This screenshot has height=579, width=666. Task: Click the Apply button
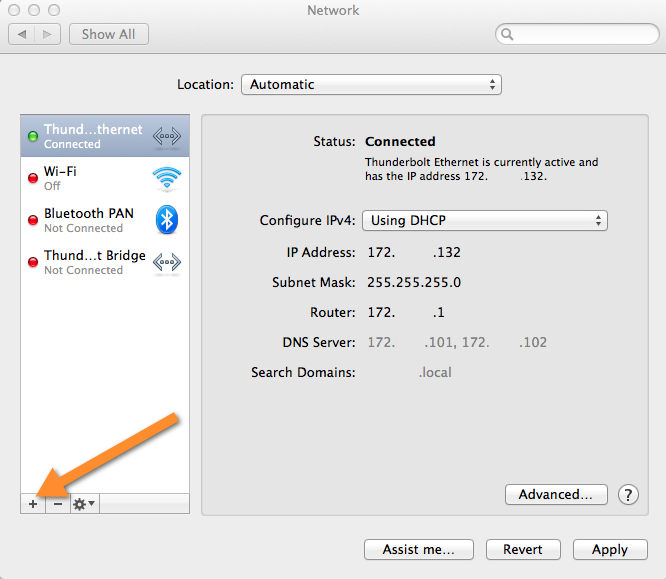point(609,549)
